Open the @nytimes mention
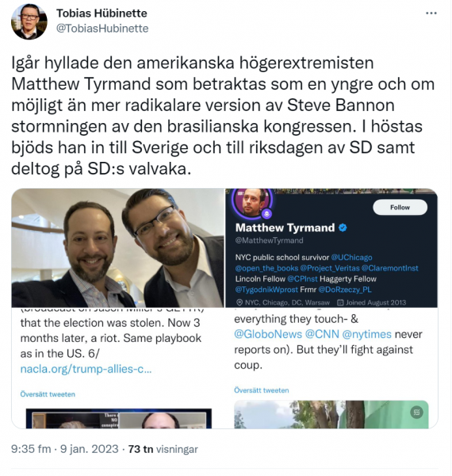 click(x=367, y=334)
